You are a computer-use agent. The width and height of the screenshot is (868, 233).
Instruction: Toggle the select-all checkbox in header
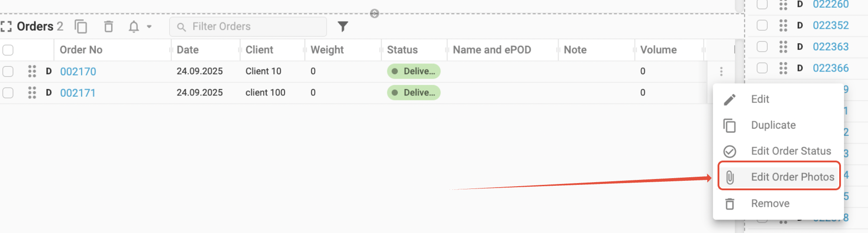8,50
